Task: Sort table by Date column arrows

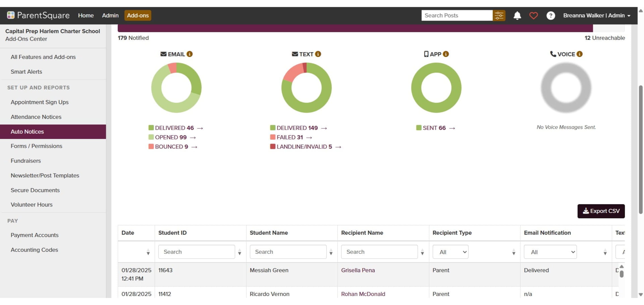Action: pos(148,252)
